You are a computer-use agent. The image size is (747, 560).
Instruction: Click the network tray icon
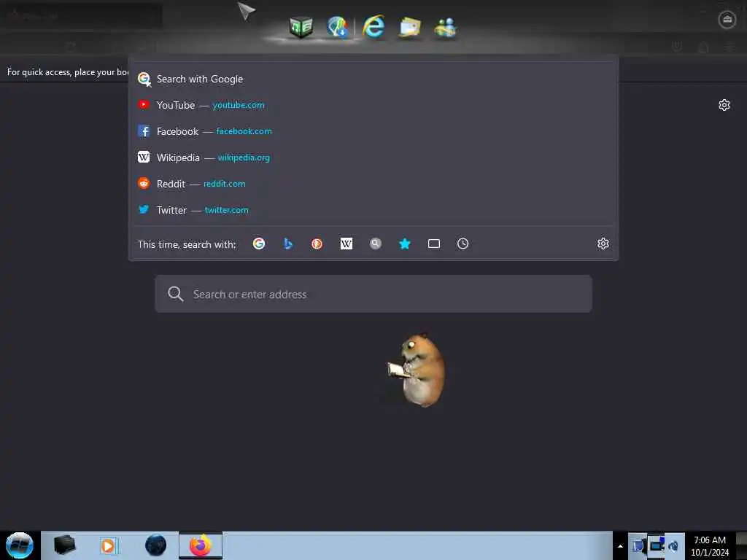click(657, 545)
